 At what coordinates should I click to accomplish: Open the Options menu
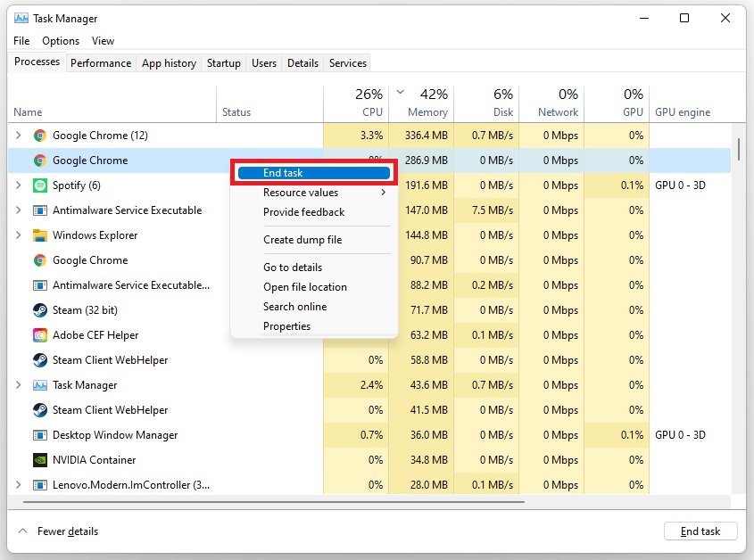[61, 41]
